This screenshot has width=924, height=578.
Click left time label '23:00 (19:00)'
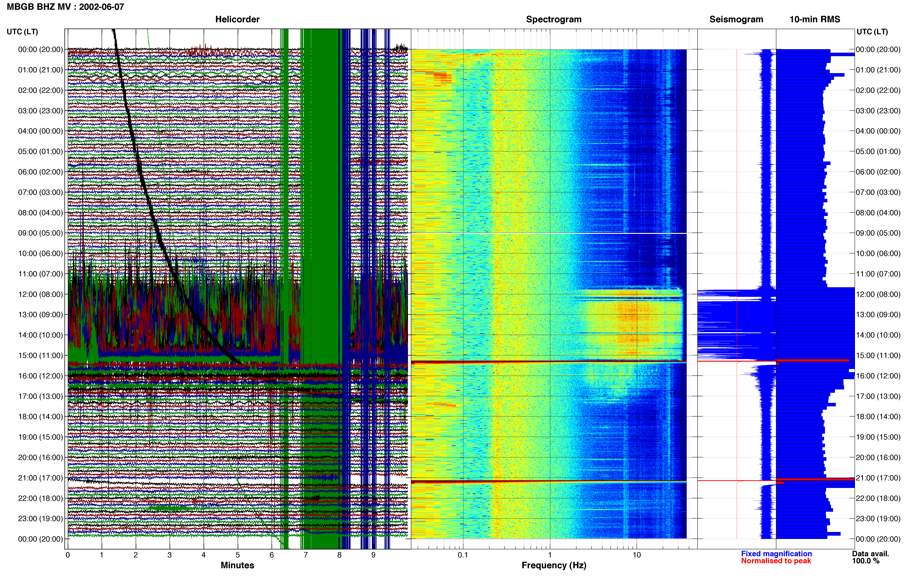click(x=41, y=518)
